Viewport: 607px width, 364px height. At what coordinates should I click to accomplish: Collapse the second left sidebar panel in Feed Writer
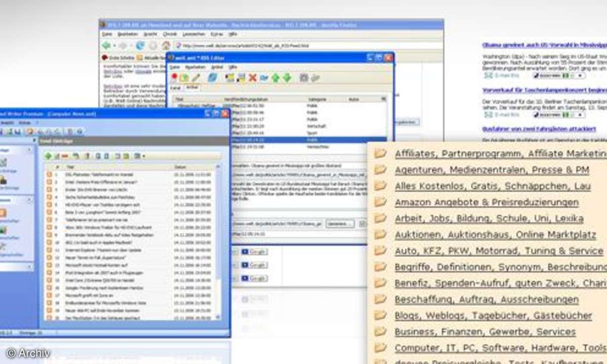[30, 201]
